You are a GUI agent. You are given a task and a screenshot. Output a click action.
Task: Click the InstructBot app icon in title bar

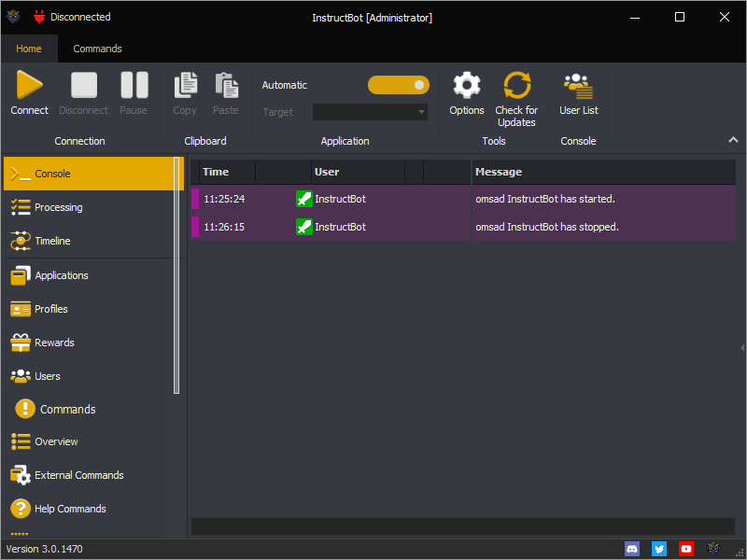click(13, 17)
